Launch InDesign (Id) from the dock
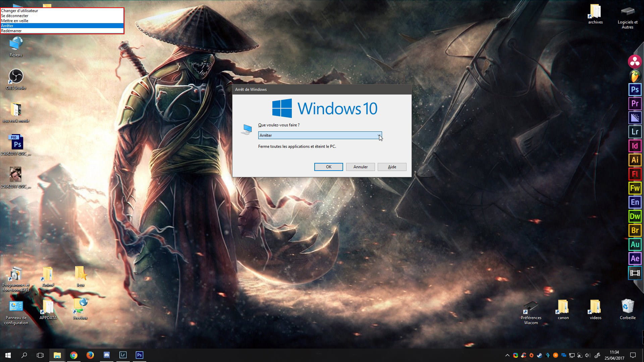 (x=635, y=146)
